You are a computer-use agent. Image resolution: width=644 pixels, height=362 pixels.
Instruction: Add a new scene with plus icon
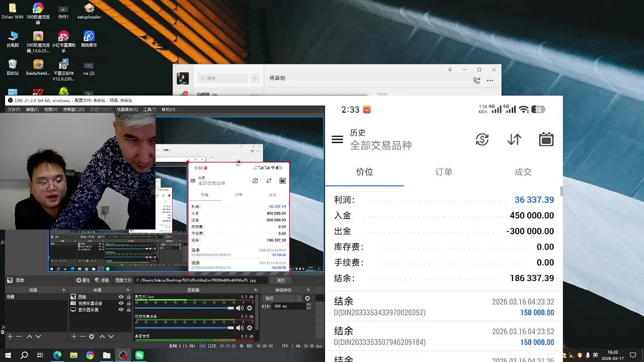[x=10, y=336]
